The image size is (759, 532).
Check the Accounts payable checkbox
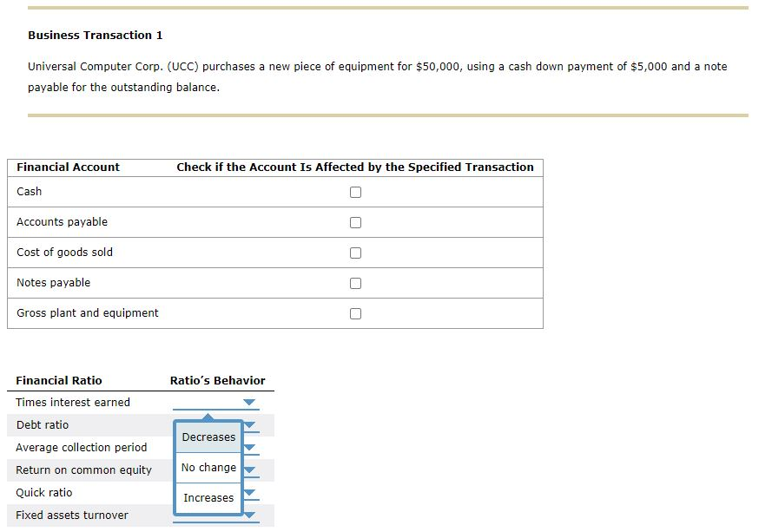click(x=354, y=222)
